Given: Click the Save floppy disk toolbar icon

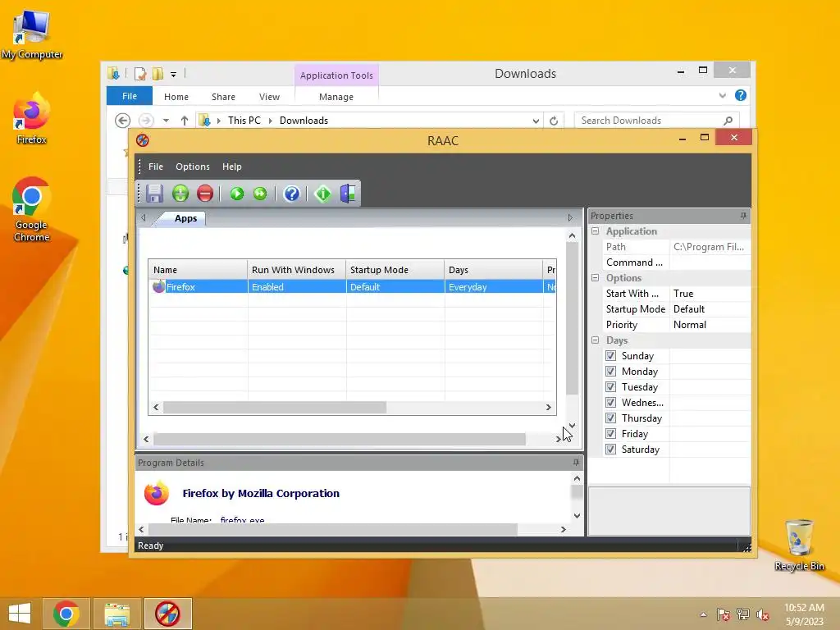Looking at the screenshot, I should 155,194.
